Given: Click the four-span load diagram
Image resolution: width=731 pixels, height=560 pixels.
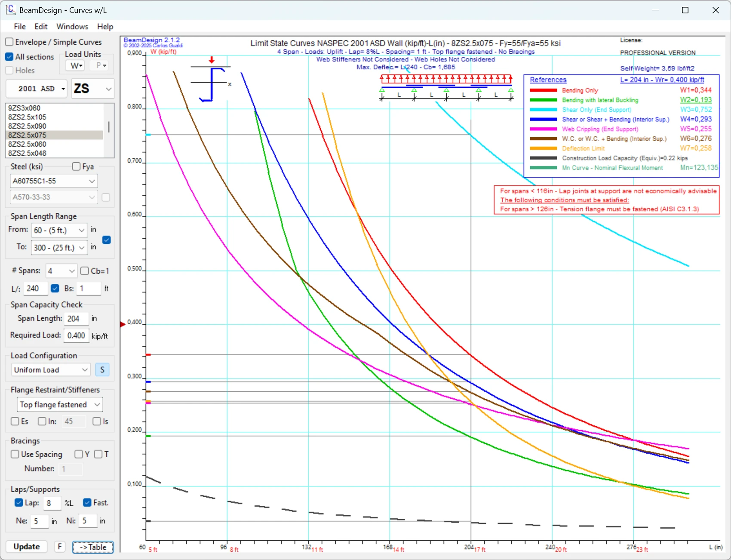Looking at the screenshot, I should (446, 88).
